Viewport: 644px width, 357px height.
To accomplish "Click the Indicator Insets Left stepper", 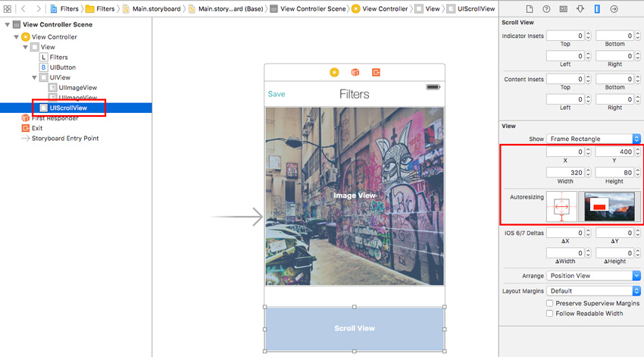I will pyautogui.click(x=588, y=56).
